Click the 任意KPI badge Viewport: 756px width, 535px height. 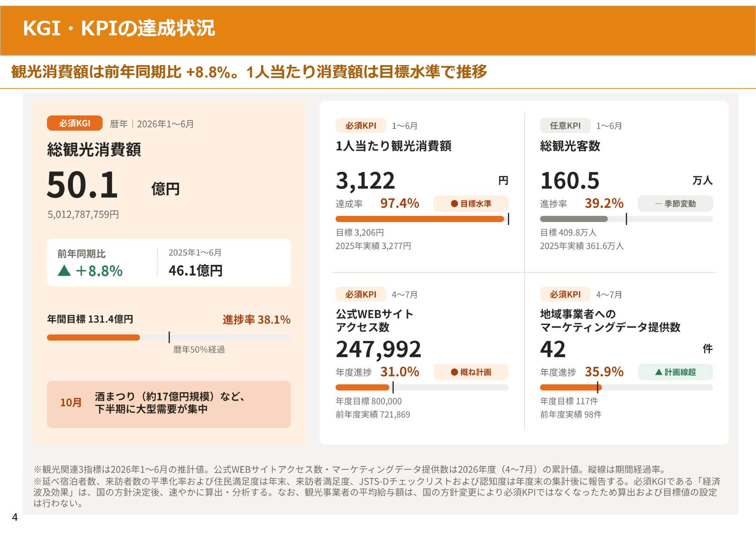(x=565, y=125)
